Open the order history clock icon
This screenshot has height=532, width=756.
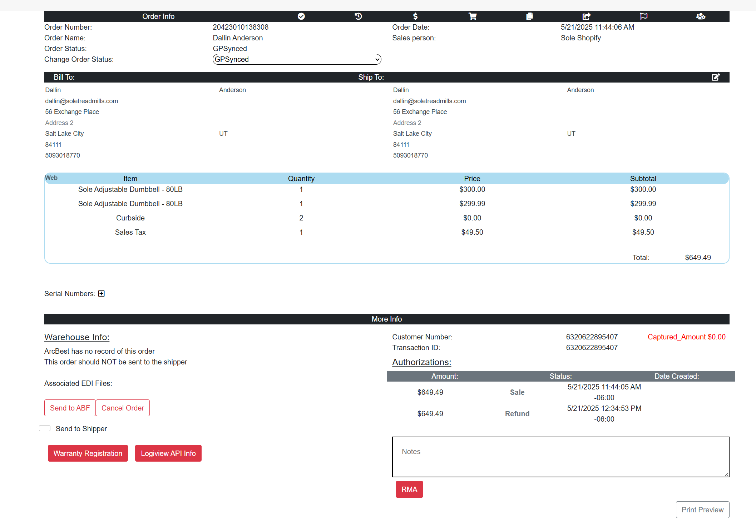[x=358, y=16]
